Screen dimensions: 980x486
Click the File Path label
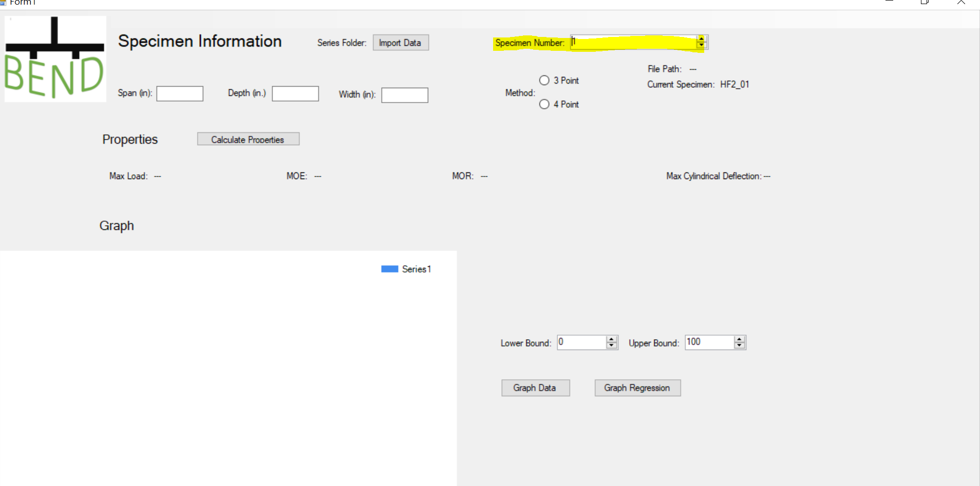coord(665,69)
